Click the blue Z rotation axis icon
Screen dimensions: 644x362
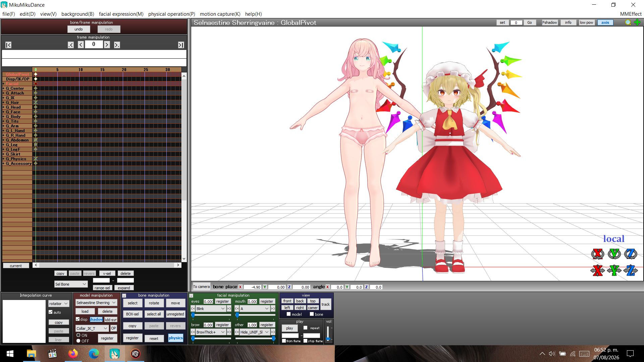(631, 254)
